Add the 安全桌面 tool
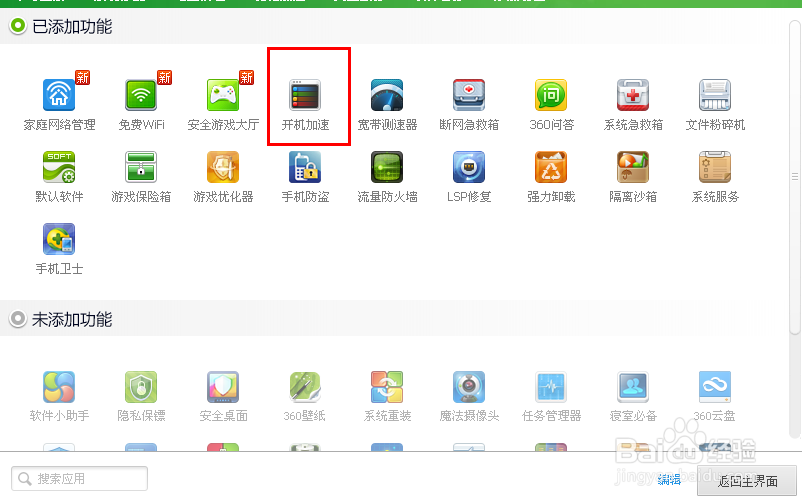The height and width of the screenshot is (503, 802). [223, 387]
